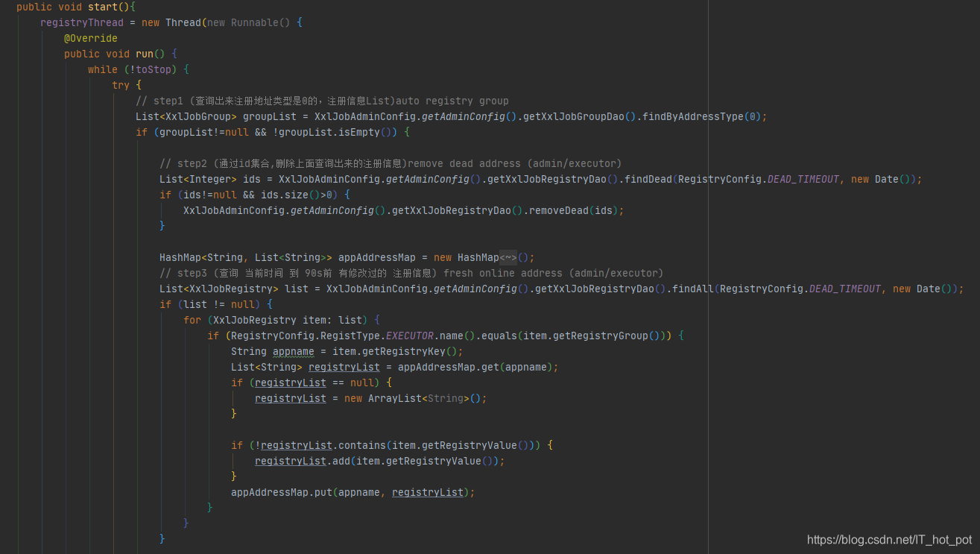Click list in the list != null check
The image size is (980, 554).
point(195,304)
